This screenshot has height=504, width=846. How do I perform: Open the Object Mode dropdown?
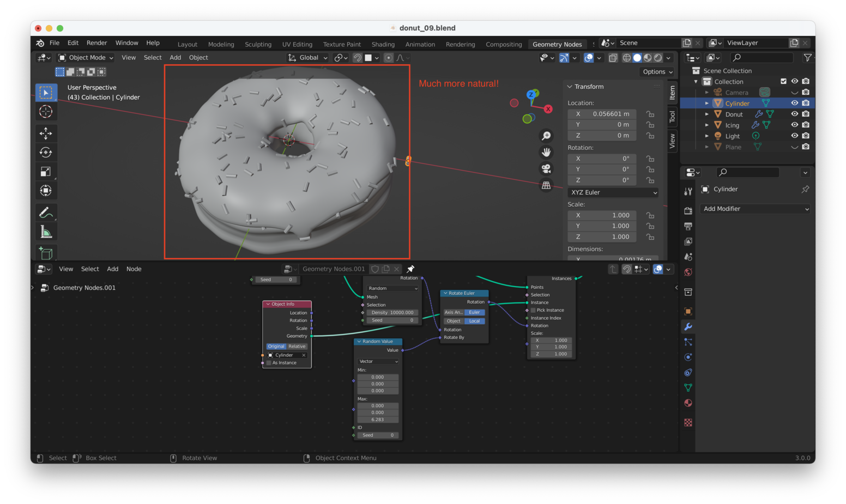tap(86, 58)
